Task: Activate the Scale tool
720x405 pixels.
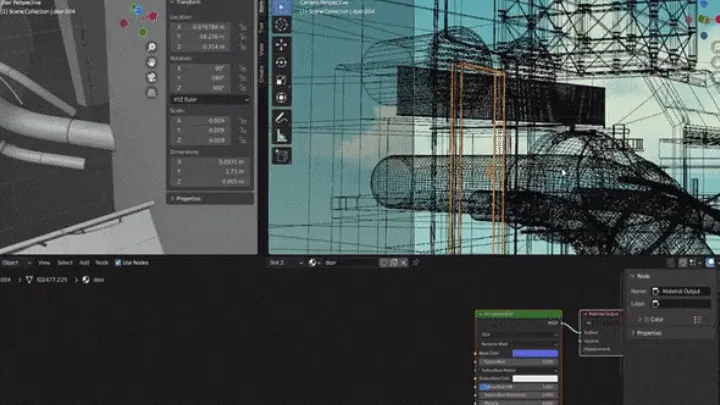Action: coord(281,80)
